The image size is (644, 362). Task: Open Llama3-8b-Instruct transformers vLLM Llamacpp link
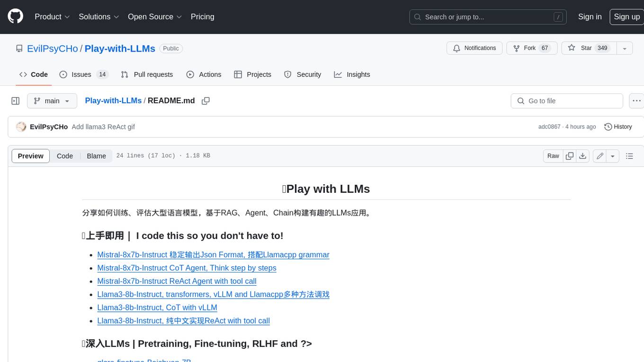[x=213, y=294]
